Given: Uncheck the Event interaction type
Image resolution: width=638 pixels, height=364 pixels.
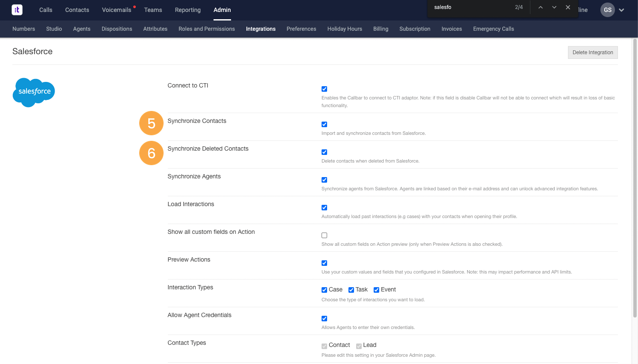Looking at the screenshot, I should [377, 290].
